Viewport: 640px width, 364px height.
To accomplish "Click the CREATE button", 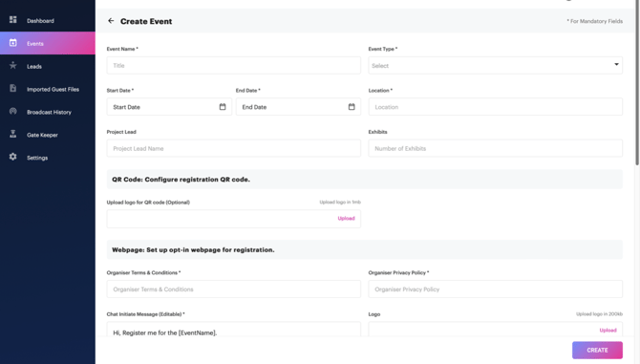I will pyautogui.click(x=597, y=350).
